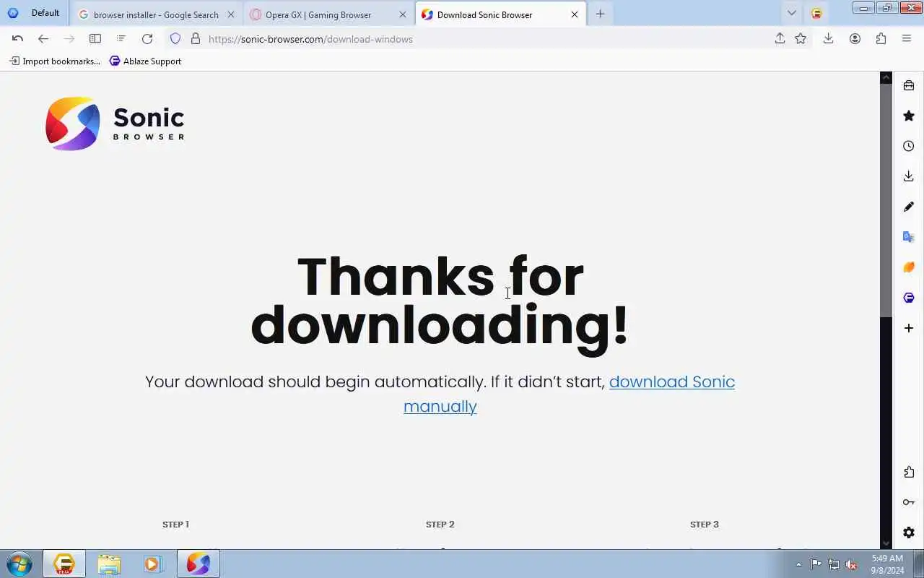The image size is (924, 578).
Task: View site security padlock info
Action: (195, 39)
